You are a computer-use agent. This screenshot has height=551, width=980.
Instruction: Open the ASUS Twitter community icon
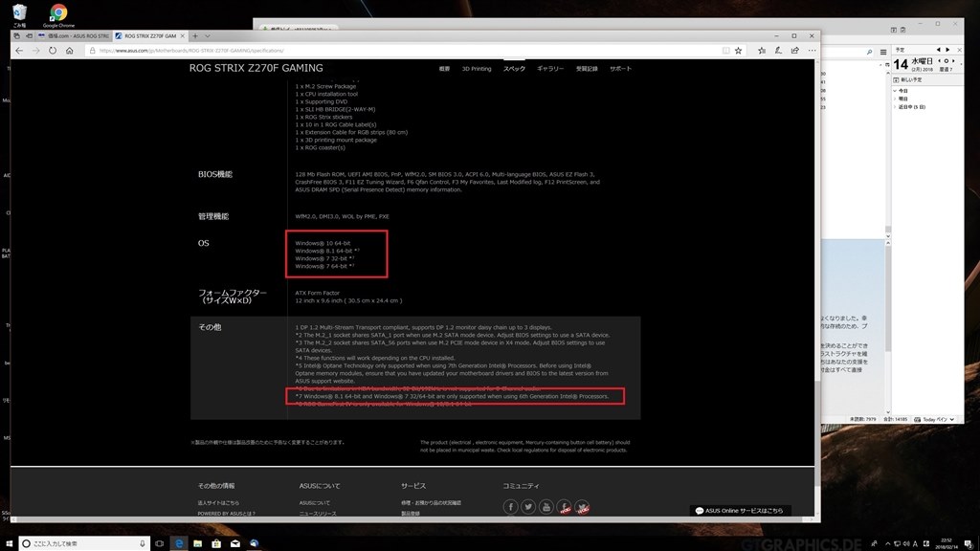pos(528,507)
